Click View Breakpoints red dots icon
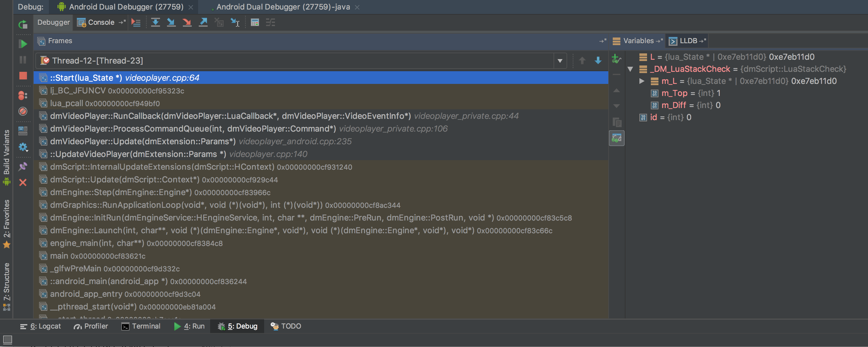The height and width of the screenshot is (347, 868). [x=23, y=96]
